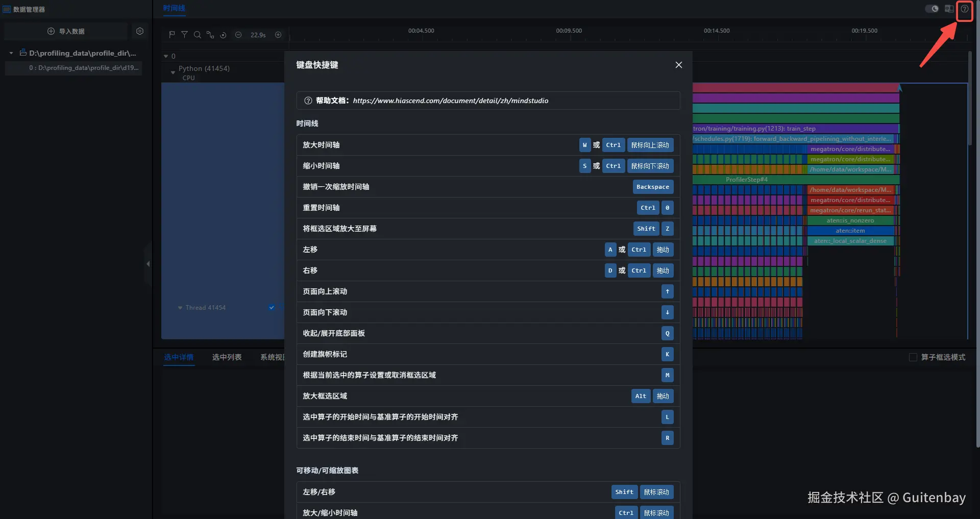Click the Q key for 收起/展开底部面板
The height and width of the screenshot is (519, 980).
(x=668, y=333)
